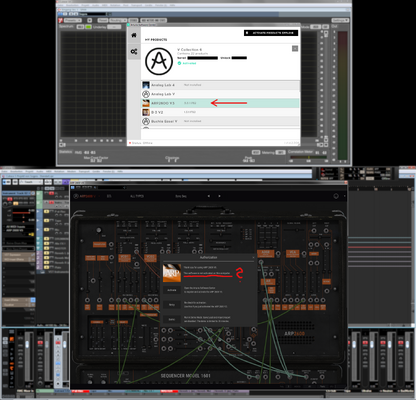Open the Presets dropdown in the spectrum analyzer window
The image size is (416, 400).
coord(73,20)
